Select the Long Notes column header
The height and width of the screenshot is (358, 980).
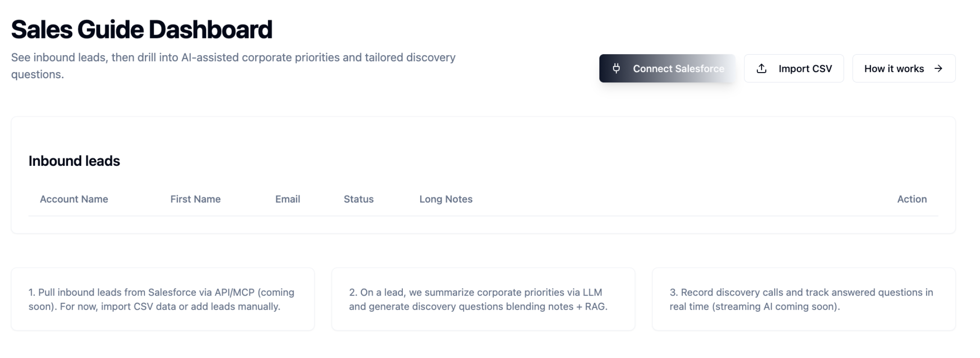[x=446, y=199]
